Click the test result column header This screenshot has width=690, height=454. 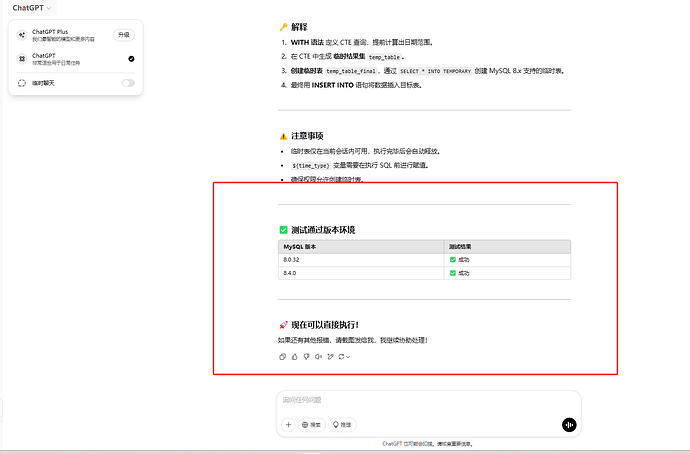coord(507,247)
